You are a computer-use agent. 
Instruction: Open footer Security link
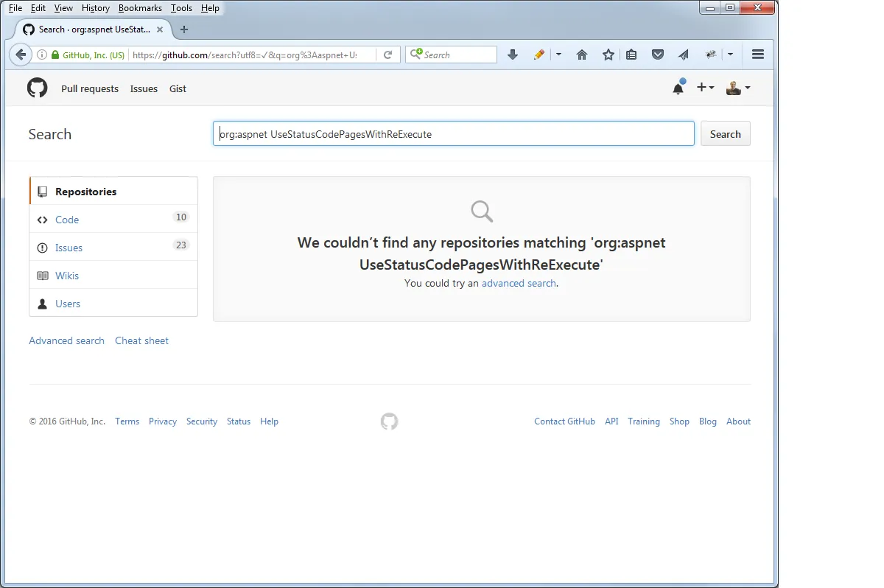click(202, 421)
